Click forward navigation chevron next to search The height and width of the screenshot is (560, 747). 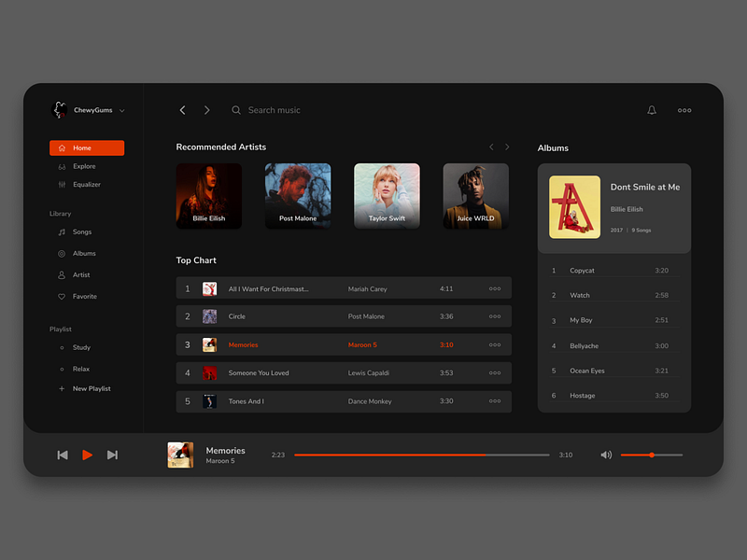click(206, 109)
